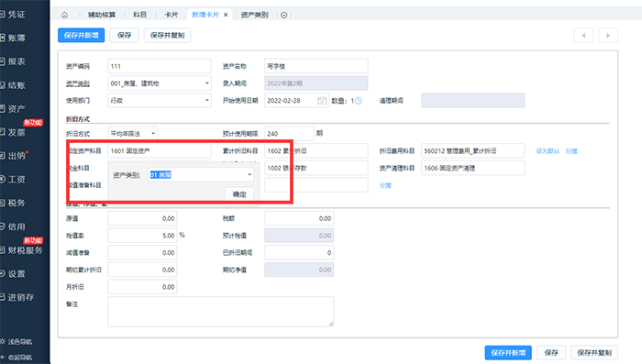Click 分摊 link beside 设为默认
Image resolution: width=642 pixels, height=364 pixels.
click(571, 151)
